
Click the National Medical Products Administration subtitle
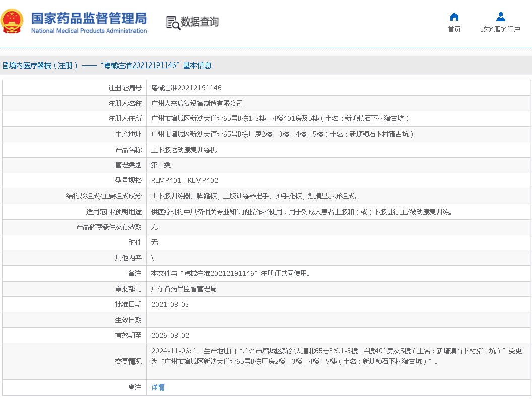pyautogui.click(x=89, y=31)
